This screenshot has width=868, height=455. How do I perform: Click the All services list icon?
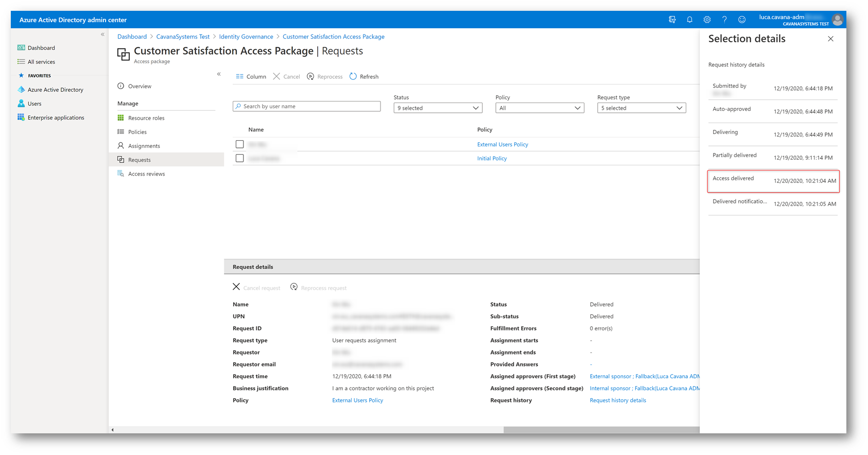click(x=21, y=61)
